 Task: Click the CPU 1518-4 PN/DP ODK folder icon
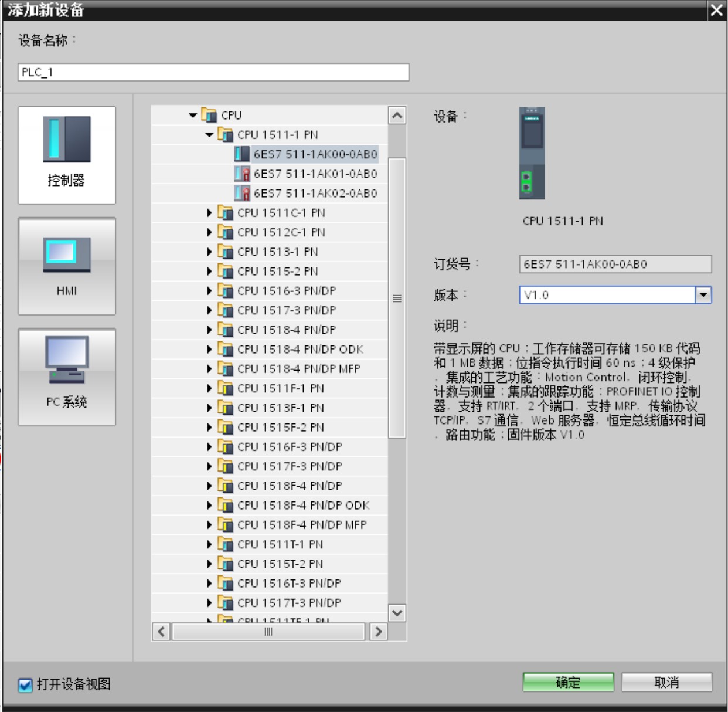tap(226, 349)
